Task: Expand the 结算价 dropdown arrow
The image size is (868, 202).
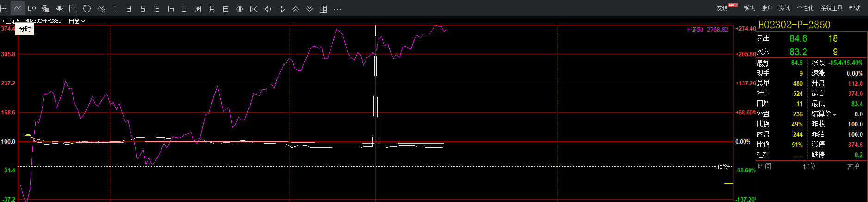Action: click(x=834, y=115)
